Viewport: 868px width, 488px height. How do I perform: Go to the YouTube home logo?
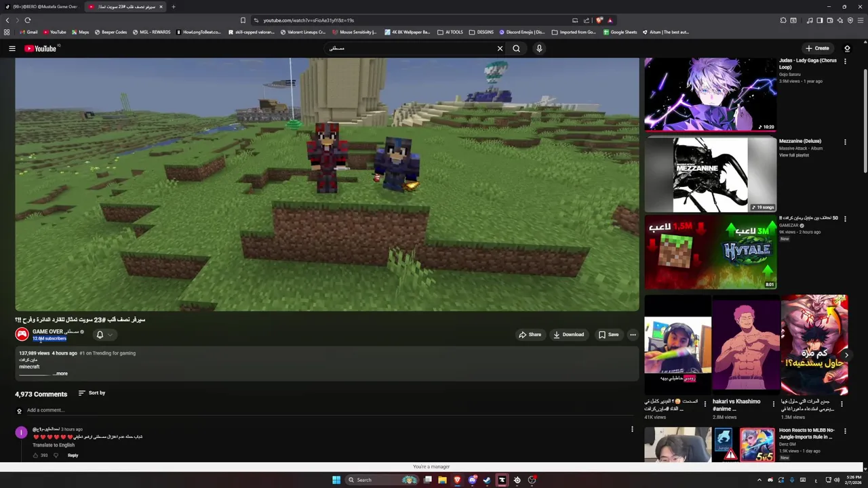41,48
